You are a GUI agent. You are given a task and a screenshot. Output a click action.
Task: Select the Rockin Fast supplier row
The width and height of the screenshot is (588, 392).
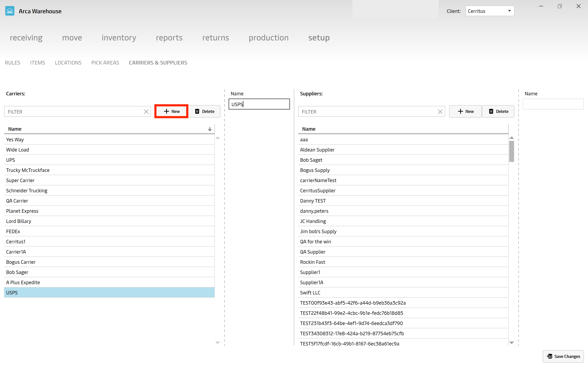(x=403, y=262)
